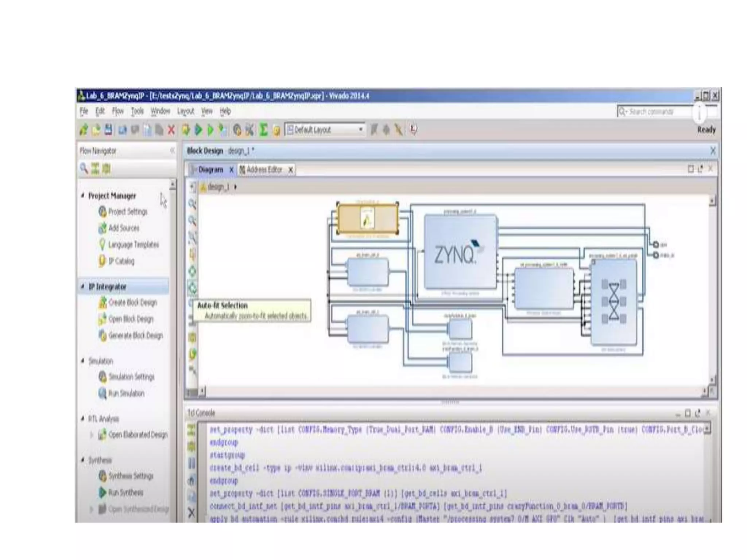Click the Tcl Console clear X icon
747x560 pixels.
click(x=191, y=513)
